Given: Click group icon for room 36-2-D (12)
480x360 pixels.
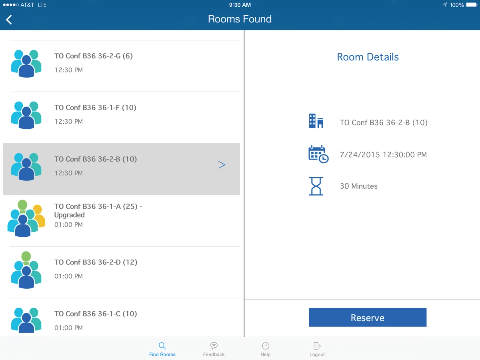Looking at the screenshot, I should pyautogui.click(x=26, y=270).
